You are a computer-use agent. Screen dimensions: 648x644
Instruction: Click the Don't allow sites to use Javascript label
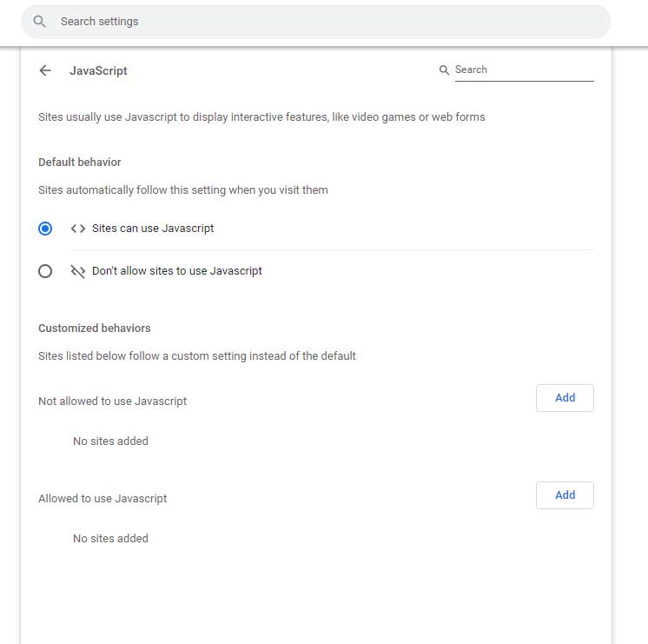(x=177, y=271)
